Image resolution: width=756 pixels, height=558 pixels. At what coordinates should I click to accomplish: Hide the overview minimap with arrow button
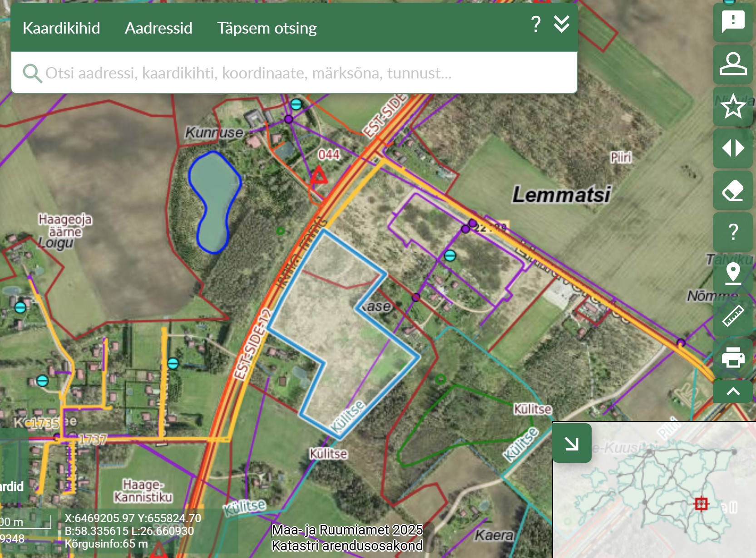[572, 443]
